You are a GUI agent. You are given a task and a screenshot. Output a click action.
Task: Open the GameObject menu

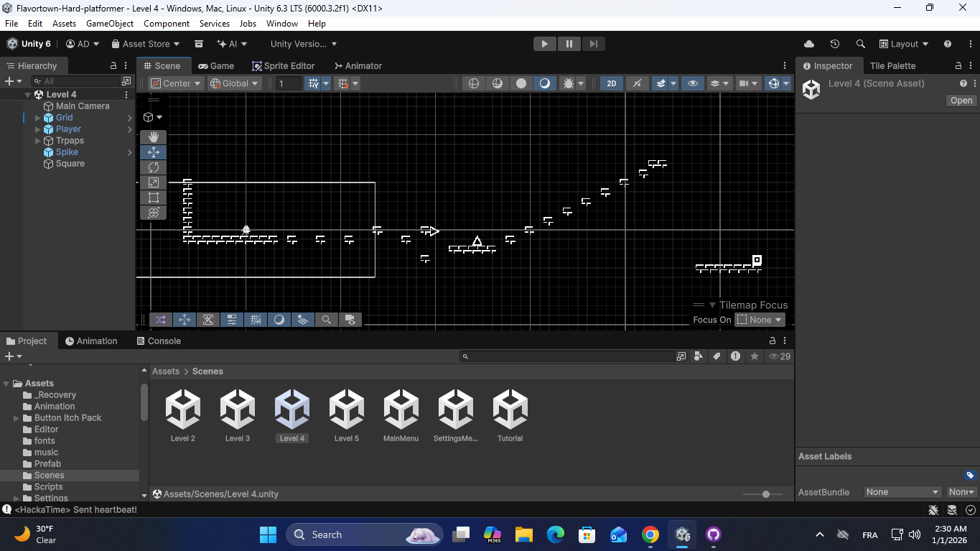pyautogui.click(x=110, y=24)
